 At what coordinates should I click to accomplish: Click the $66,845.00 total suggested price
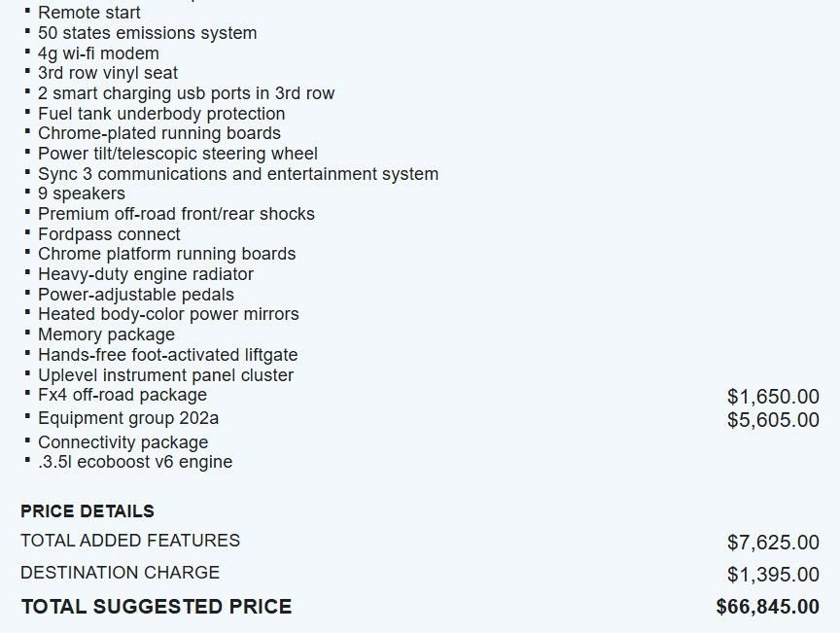pos(767,607)
